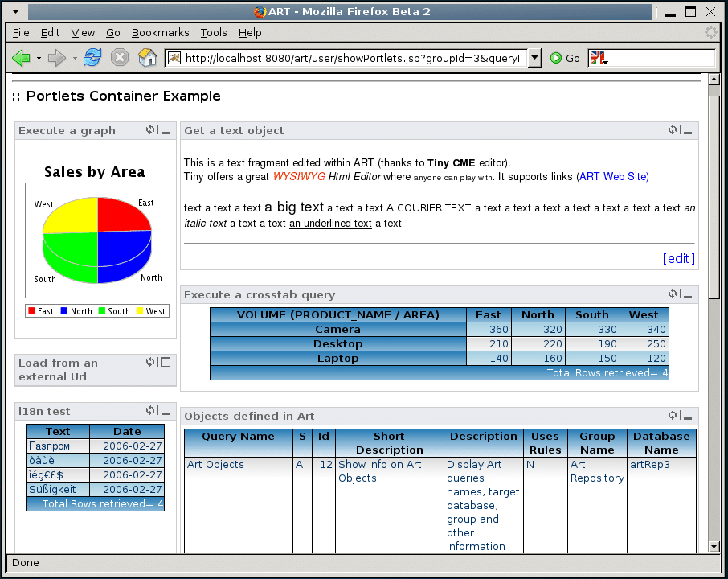728x579 pixels.
Task: Open the ART Web Site link
Action: pos(612,176)
